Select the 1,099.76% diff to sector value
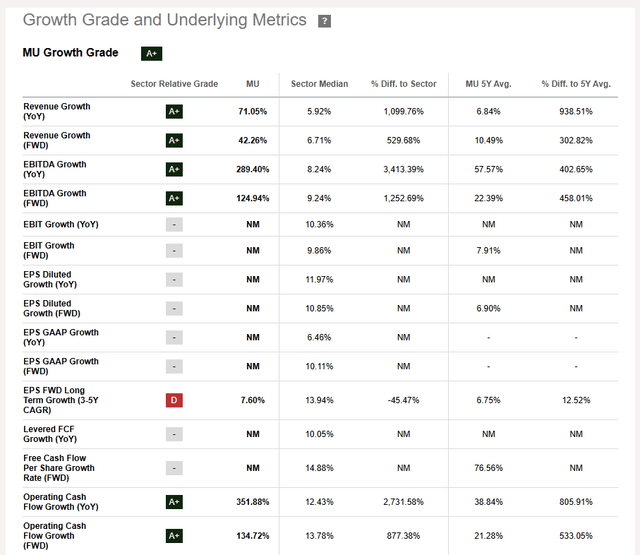640x555 pixels. 404,111
